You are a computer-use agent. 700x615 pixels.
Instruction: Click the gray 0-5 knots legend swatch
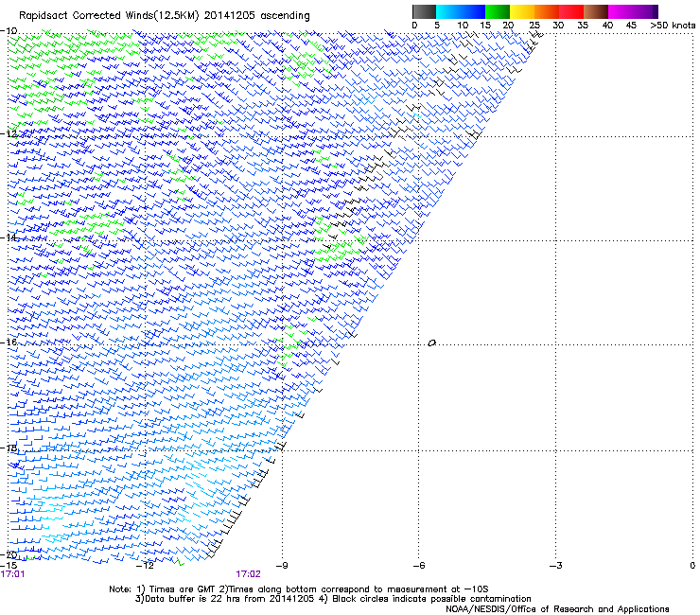(425, 11)
